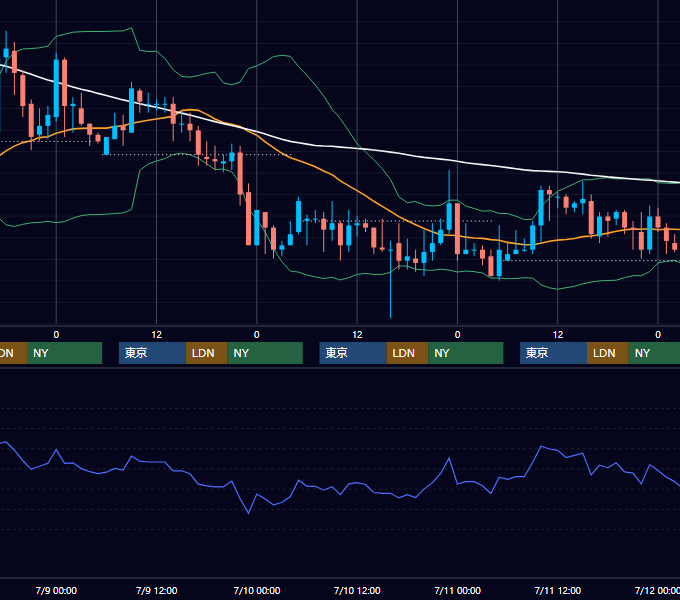Select NY block following 7/10 LDN session
The image size is (680, 600).
point(466,353)
